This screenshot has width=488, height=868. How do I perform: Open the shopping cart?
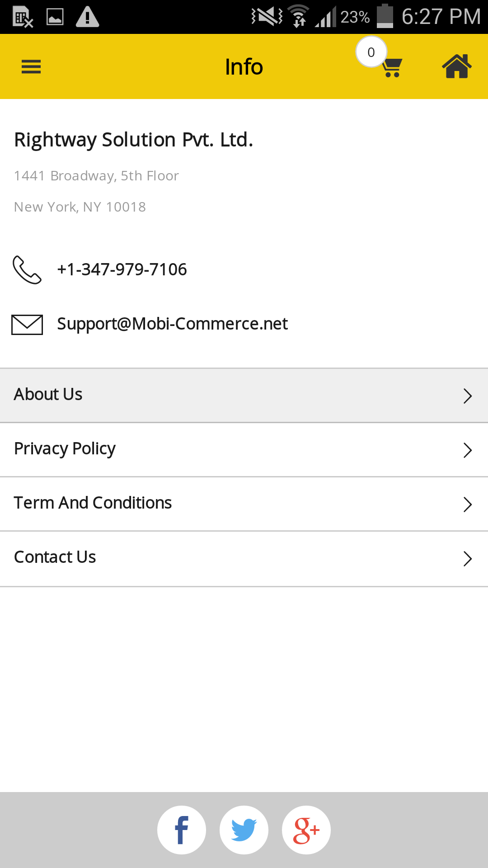coord(392,68)
